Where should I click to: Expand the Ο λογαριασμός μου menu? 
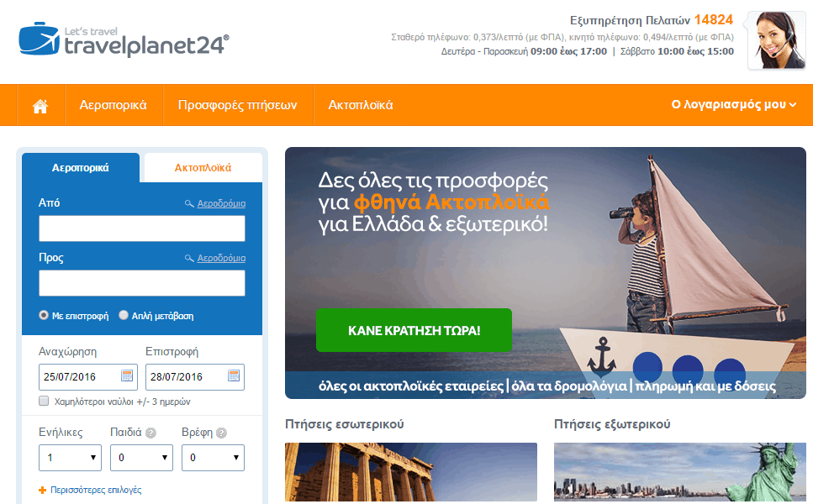point(734,105)
